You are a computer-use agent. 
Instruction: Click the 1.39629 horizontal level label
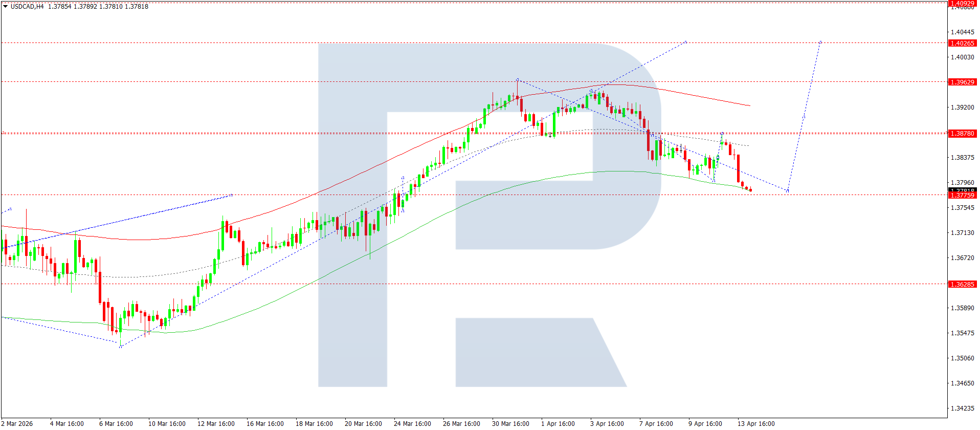click(962, 82)
